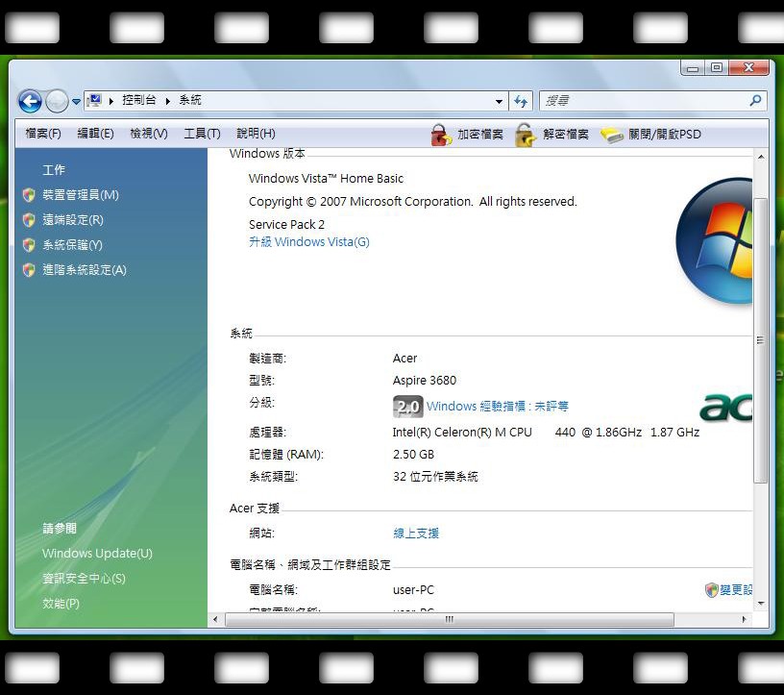Click the 解密檔案 toolbar label
This screenshot has width=784, height=695.
tap(566, 134)
